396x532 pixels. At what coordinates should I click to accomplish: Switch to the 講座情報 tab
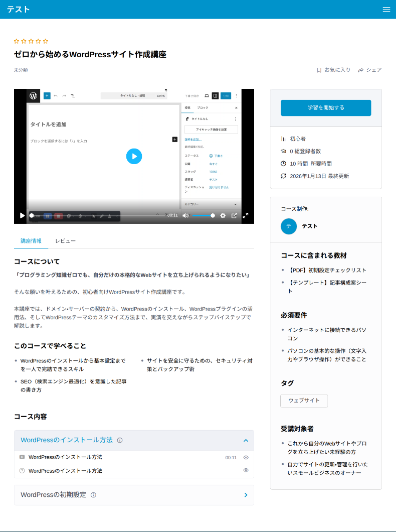(31, 241)
